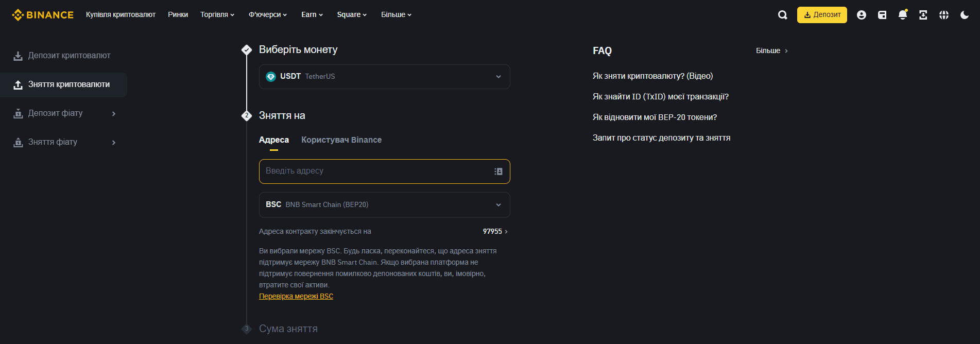The height and width of the screenshot is (344, 980).
Task: Expand Зняття фіату chevron in sidebar
Action: 114,143
